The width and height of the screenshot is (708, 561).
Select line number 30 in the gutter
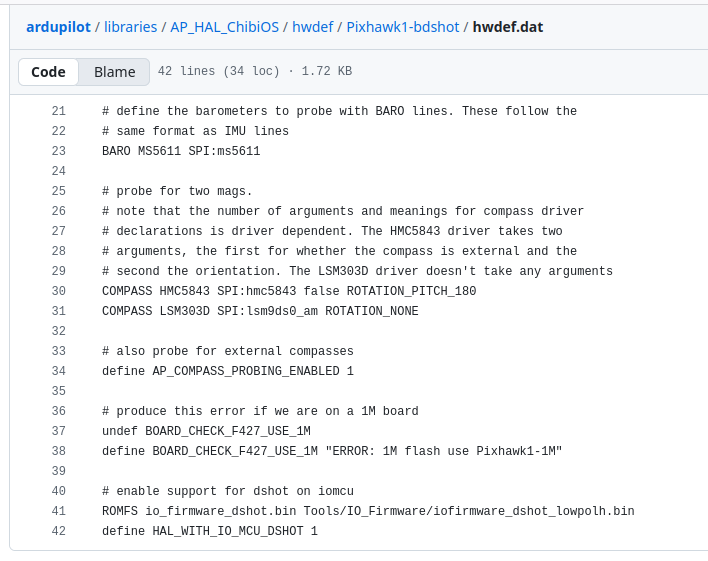click(x=58, y=291)
